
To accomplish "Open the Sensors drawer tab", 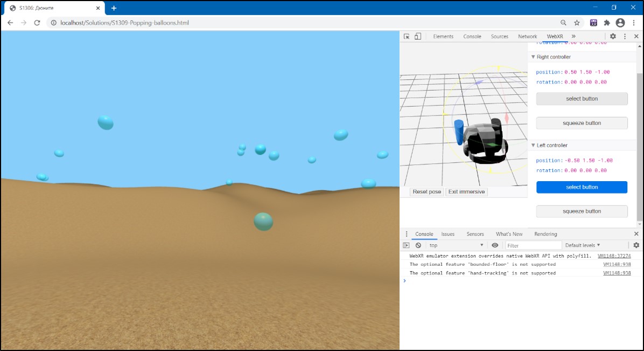I will (475, 234).
